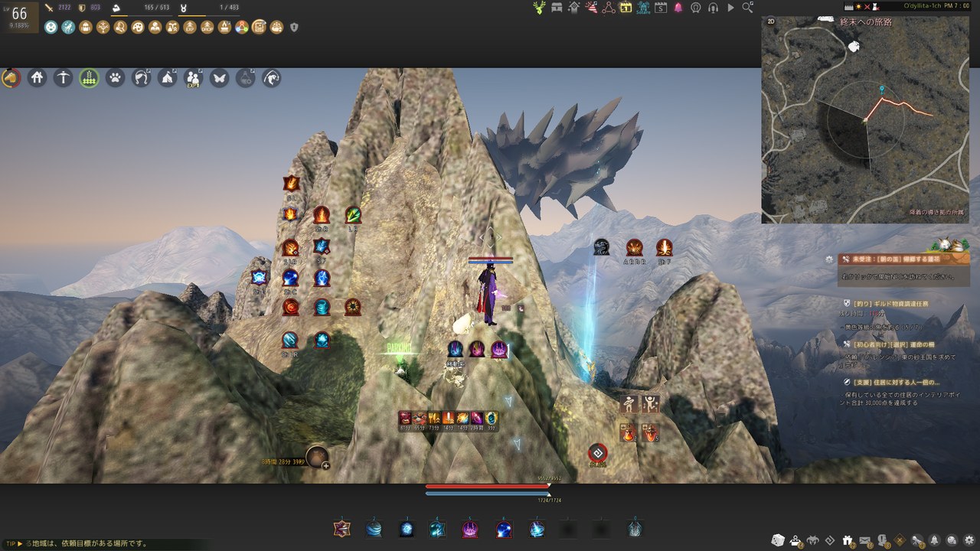
Task: Click the O'dyllita-1ch server time text
Action: (x=937, y=6)
